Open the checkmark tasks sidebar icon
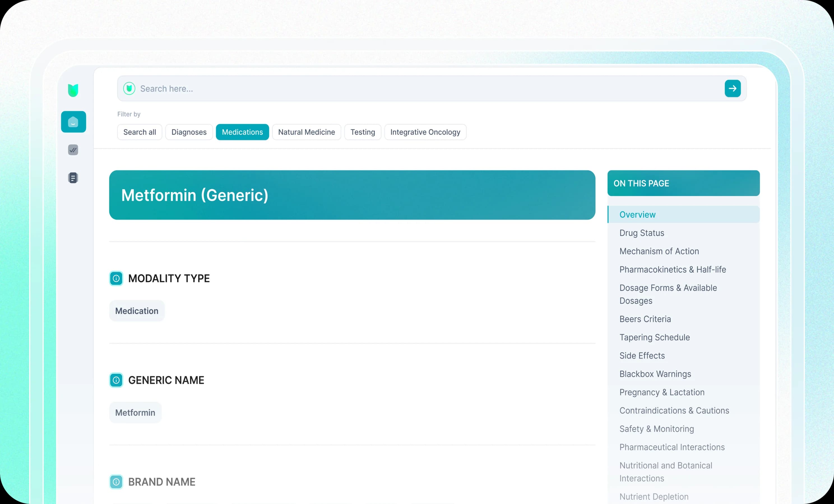The image size is (834, 504). 73,150
